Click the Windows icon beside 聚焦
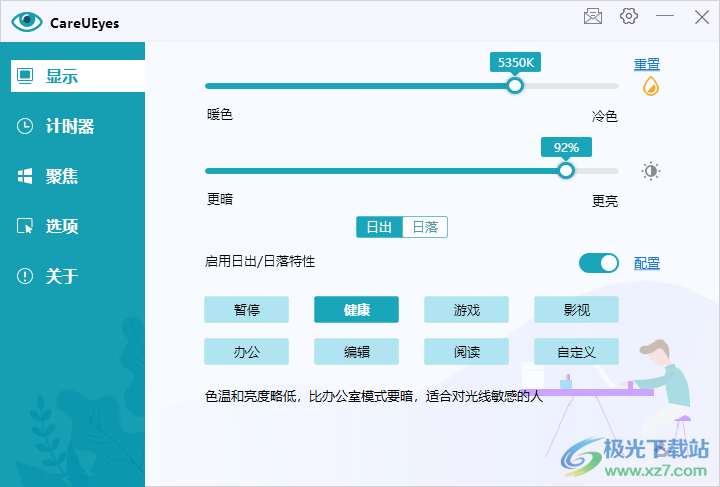 pyautogui.click(x=25, y=176)
